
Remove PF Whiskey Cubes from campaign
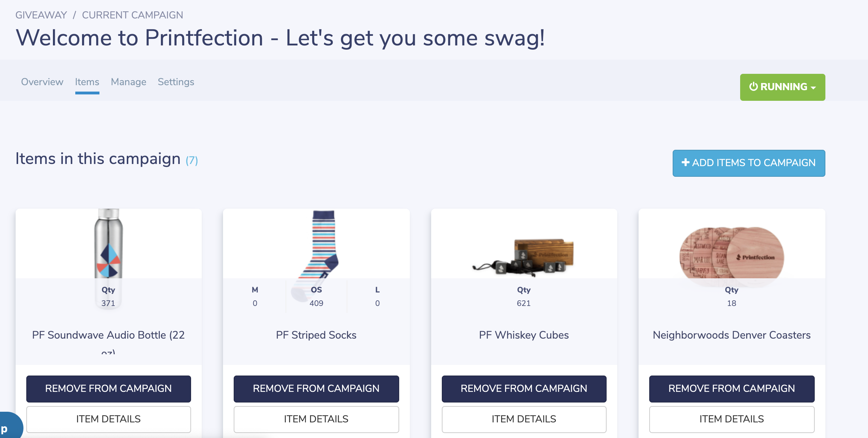click(524, 389)
